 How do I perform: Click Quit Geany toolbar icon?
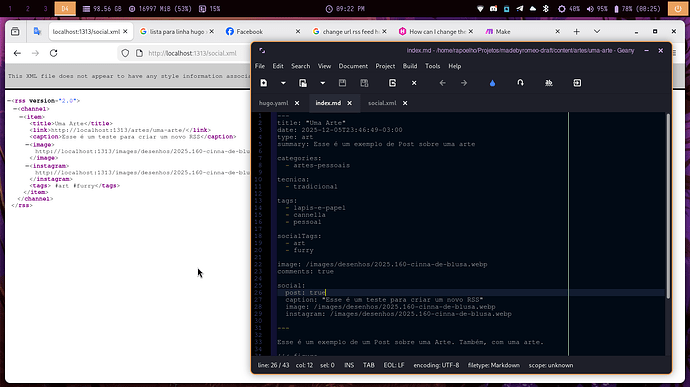tap(577, 83)
